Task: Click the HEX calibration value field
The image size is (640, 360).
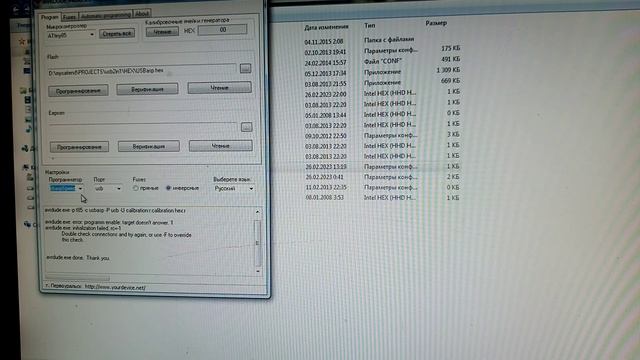Action: (x=222, y=30)
